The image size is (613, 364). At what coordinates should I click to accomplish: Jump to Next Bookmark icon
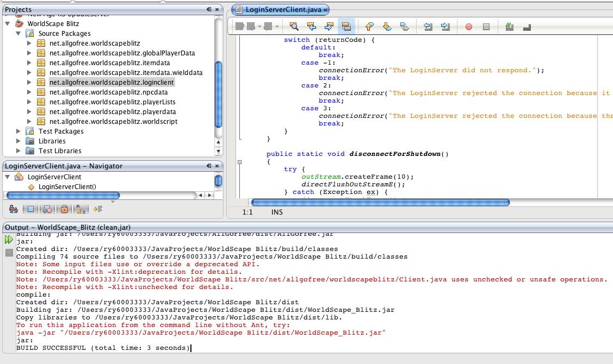coord(387,27)
